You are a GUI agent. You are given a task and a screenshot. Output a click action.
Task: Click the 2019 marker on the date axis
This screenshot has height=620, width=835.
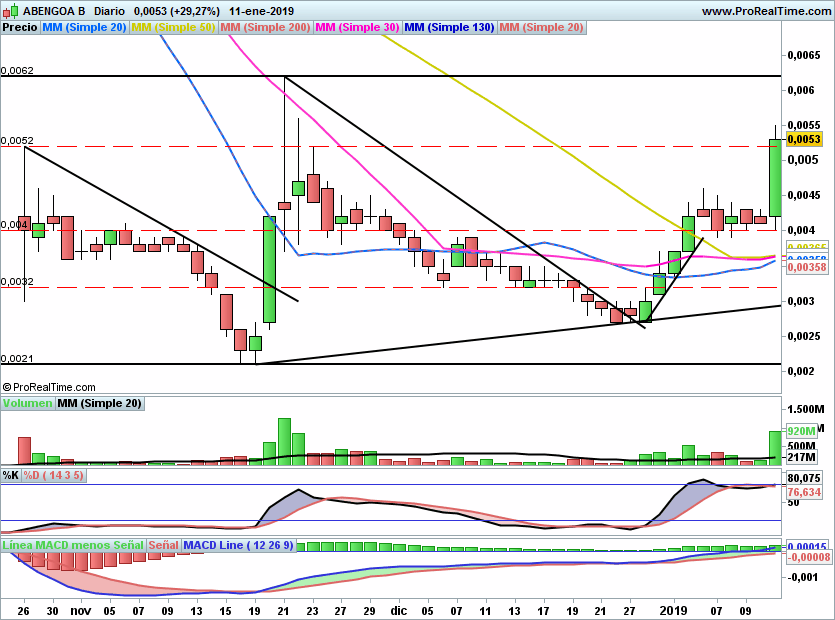pyautogui.click(x=673, y=610)
